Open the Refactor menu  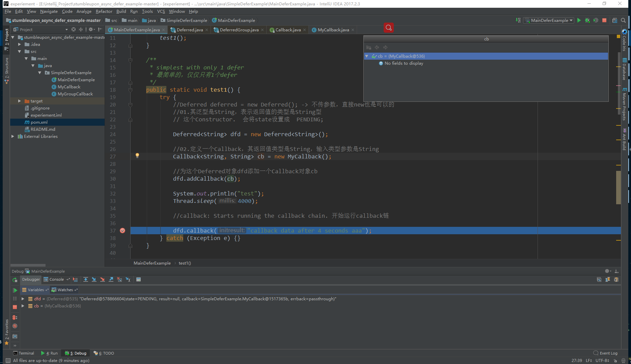104,11
